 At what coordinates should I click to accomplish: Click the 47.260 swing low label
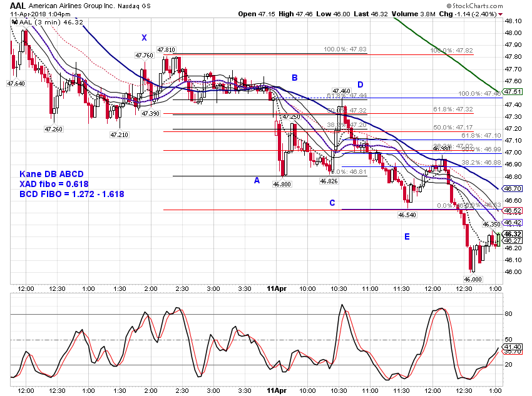click(54, 129)
